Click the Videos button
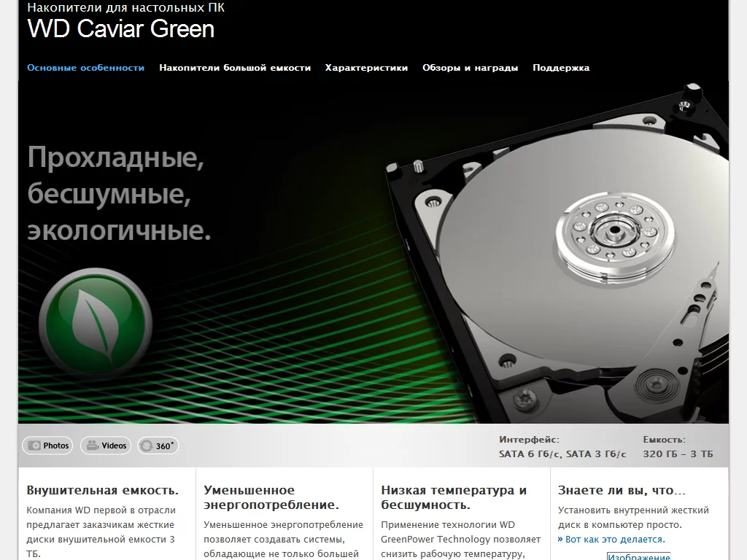The width and height of the screenshot is (747, 560). (106, 446)
